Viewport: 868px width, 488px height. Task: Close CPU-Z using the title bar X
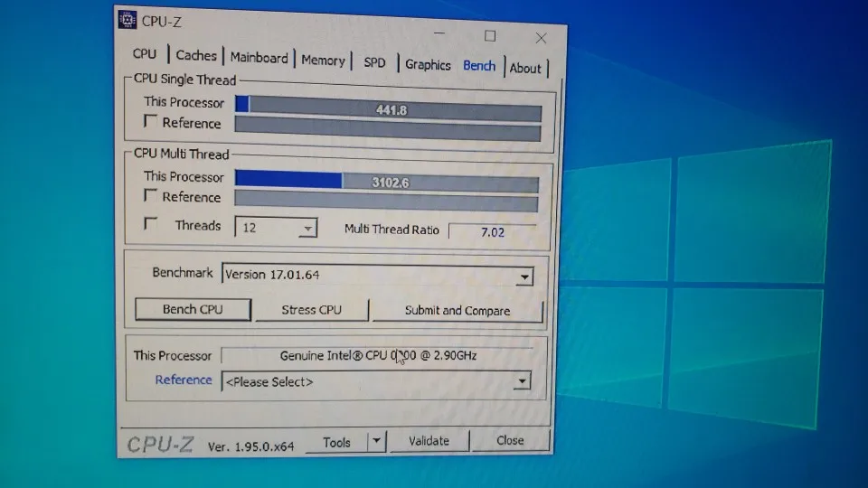click(x=541, y=38)
